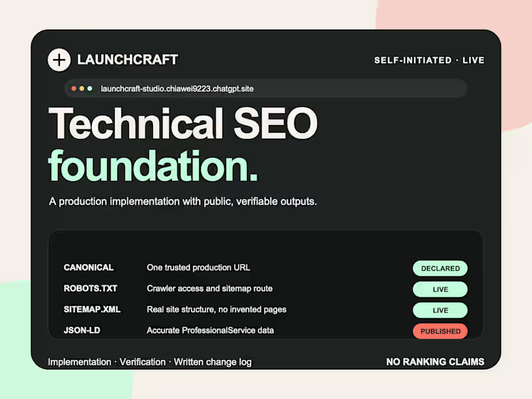This screenshot has height=399, width=532.
Task: Click the yellow window dot
Action: point(82,88)
